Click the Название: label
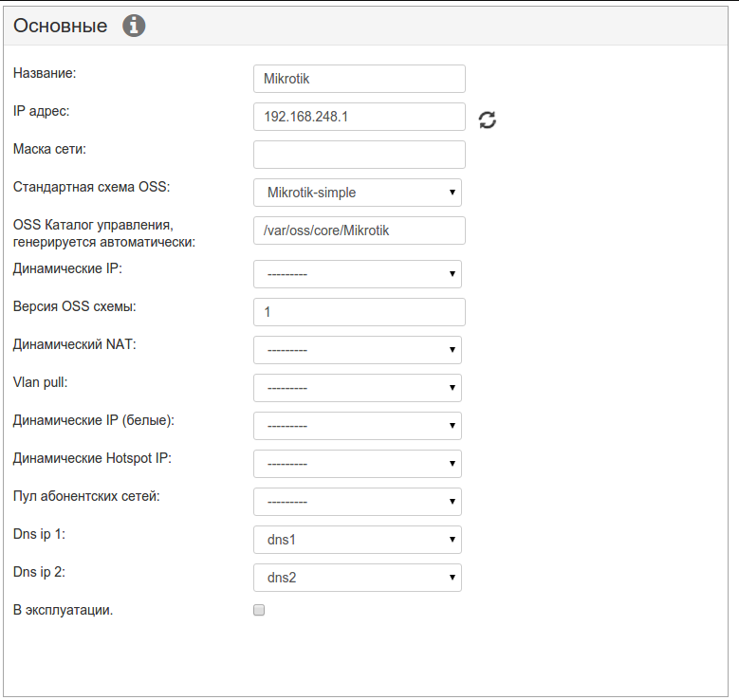 pos(45,73)
